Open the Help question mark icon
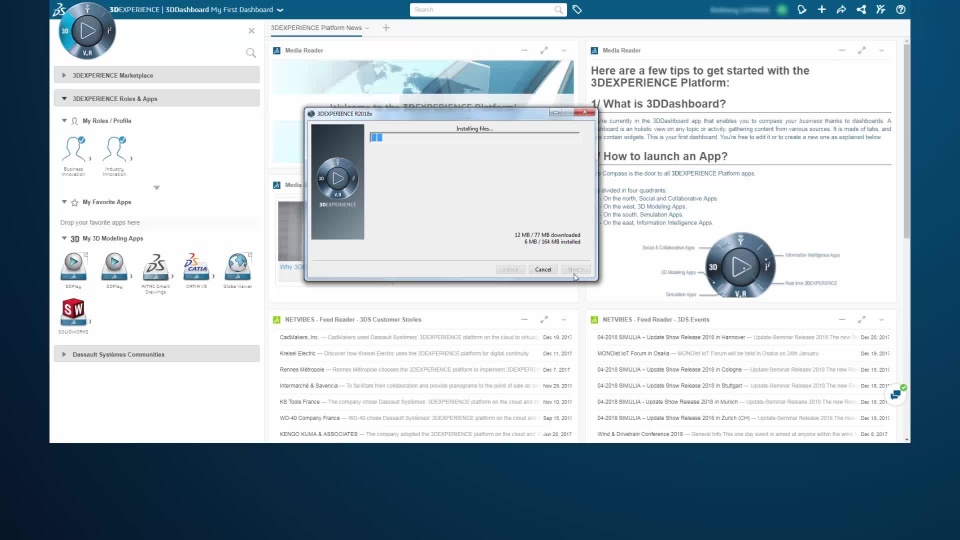 (901, 10)
